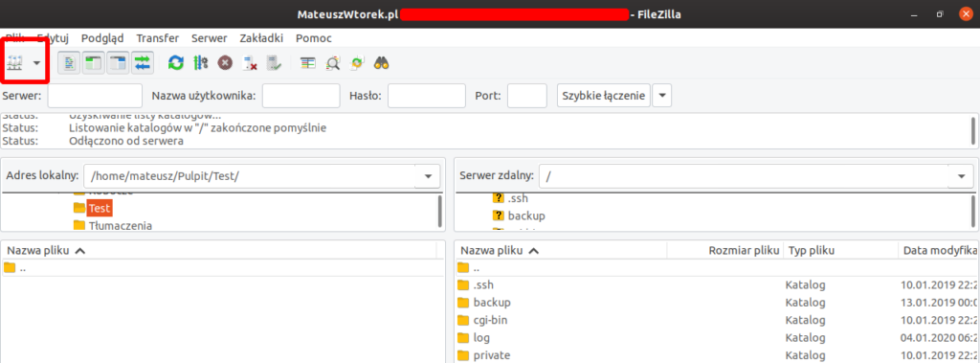Toggle the local directory tree view
980x363 pixels.
tap(94, 62)
